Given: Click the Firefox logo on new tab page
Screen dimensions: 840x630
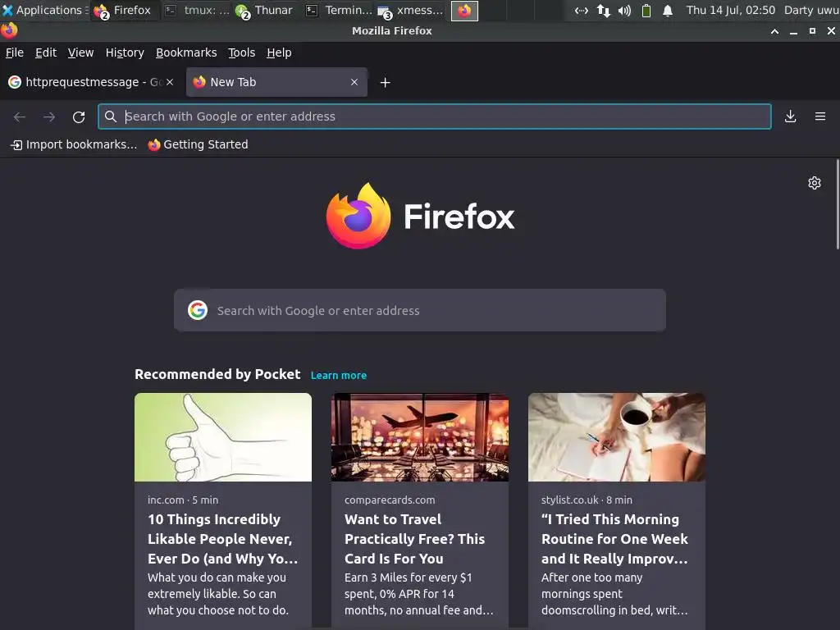Looking at the screenshot, I should coord(358,216).
